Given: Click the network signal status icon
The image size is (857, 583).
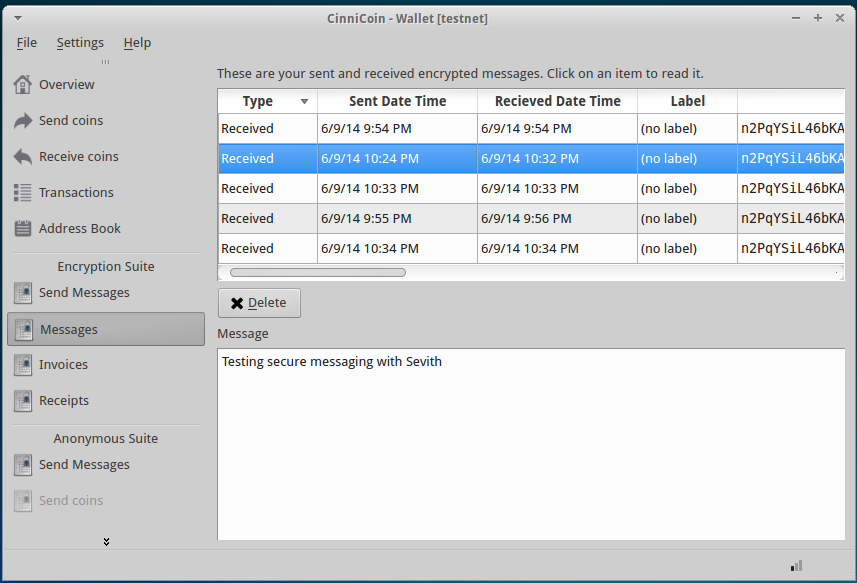Looking at the screenshot, I should point(796,566).
